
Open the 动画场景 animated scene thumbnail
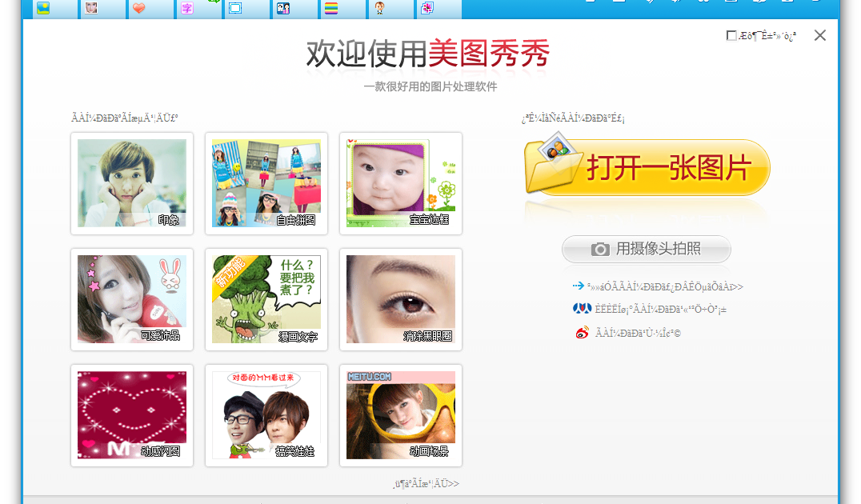point(401,416)
